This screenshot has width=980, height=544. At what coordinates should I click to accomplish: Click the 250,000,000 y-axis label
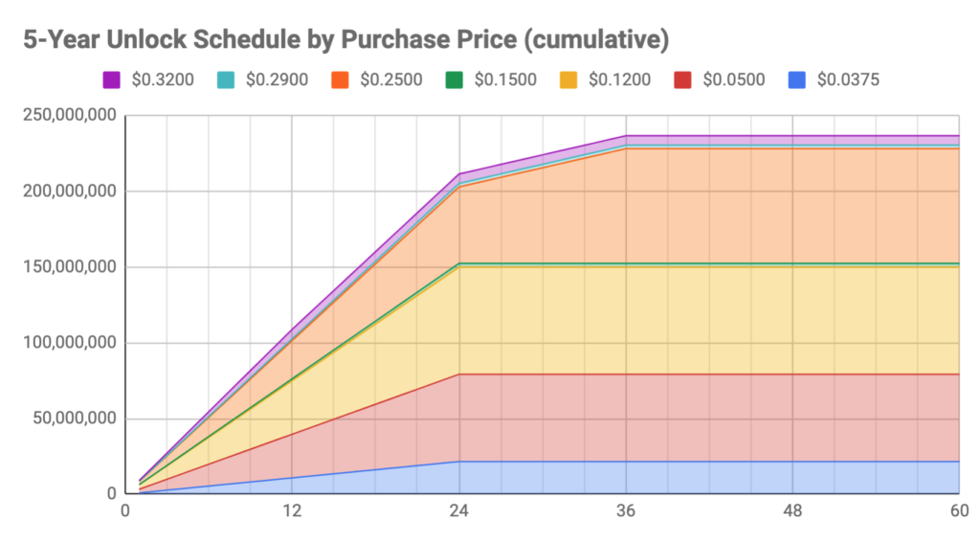pyautogui.click(x=69, y=115)
